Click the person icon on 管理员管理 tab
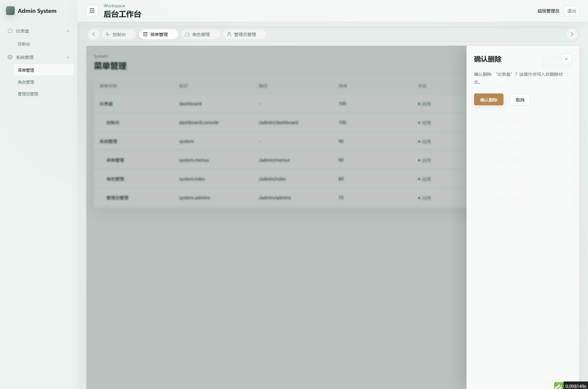The image size is (588, 389). tap(229, 34)
